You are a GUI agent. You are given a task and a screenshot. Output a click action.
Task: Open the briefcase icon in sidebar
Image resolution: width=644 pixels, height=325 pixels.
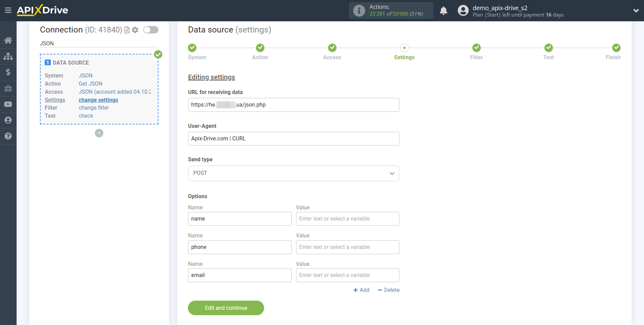tap(8, 88)
